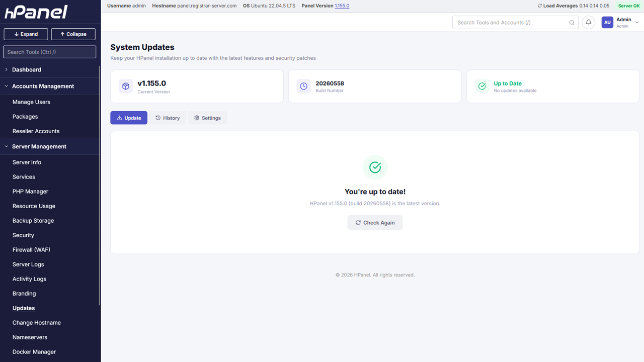Image resolution: width=644 pixels, height=362 pixels.
Task: Open Packages in sidebar
Action: (25, 117)
